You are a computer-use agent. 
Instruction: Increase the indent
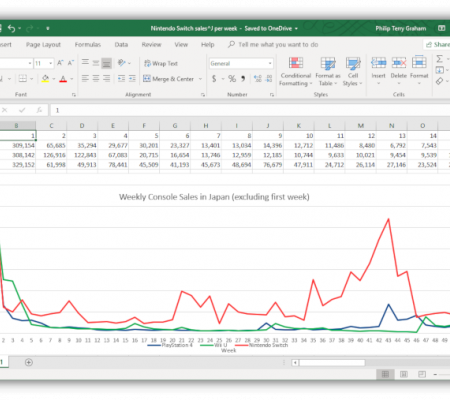tap(132, 79)
